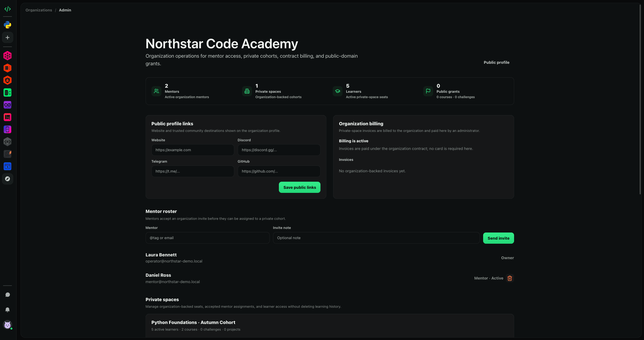
Task: Open the user avatar at sidebar bottom
Action: (x=8, y=325)
